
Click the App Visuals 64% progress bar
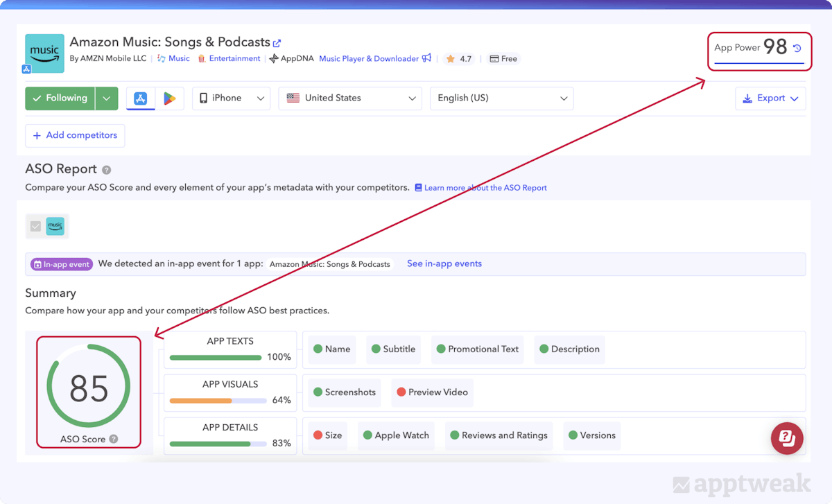click(x=218, y=401)
